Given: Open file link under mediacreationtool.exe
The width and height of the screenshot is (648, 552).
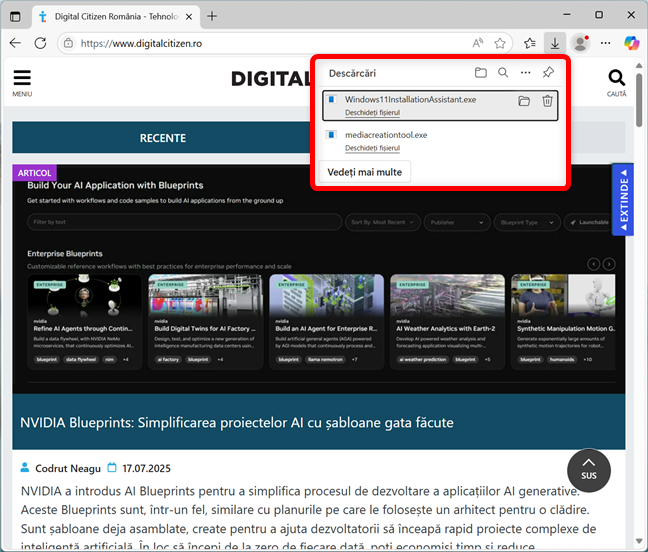Looking at the screenshot, I should click(x=372, y=148).
